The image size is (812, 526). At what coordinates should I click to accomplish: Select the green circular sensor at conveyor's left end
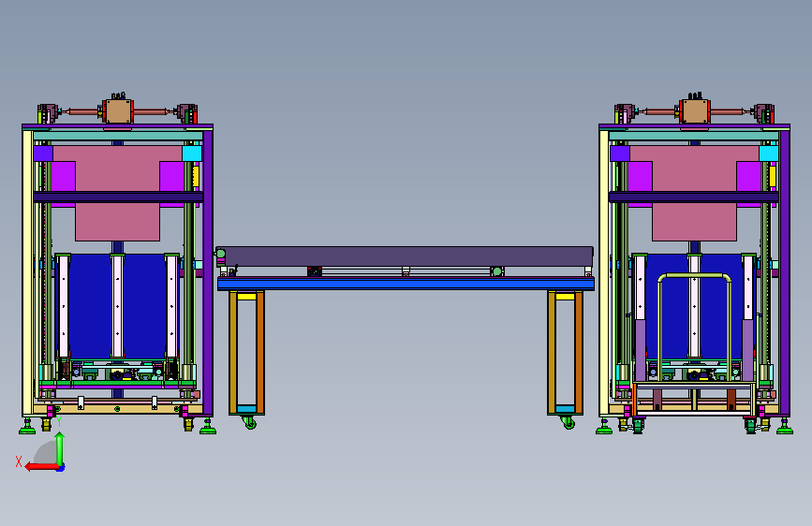click(x=221, y=254)
